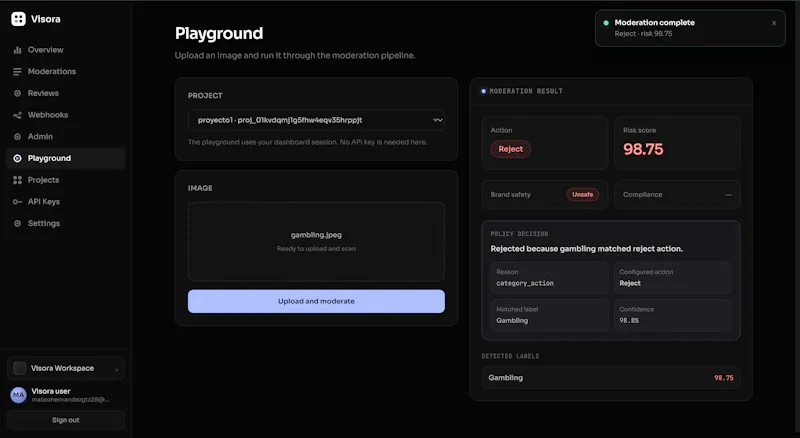Screen dimensions: 800x438
Task: Click the Moderation Result header
Action: coord(526,91)
